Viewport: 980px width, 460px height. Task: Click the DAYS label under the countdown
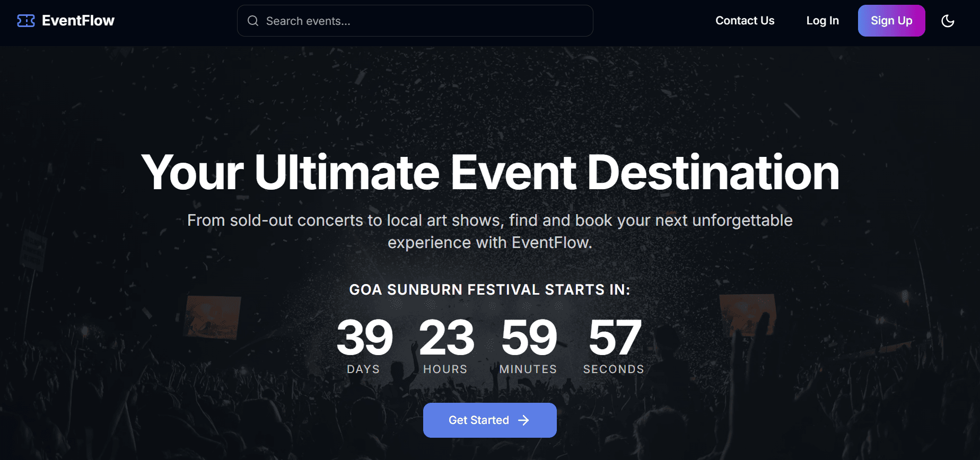point(363,369)
